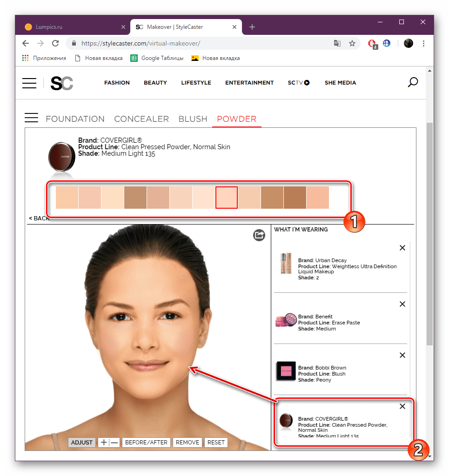Open the first Новая вкладка bookmark
The height and width of the screenshot is (476, 449).
click(99, 58)
